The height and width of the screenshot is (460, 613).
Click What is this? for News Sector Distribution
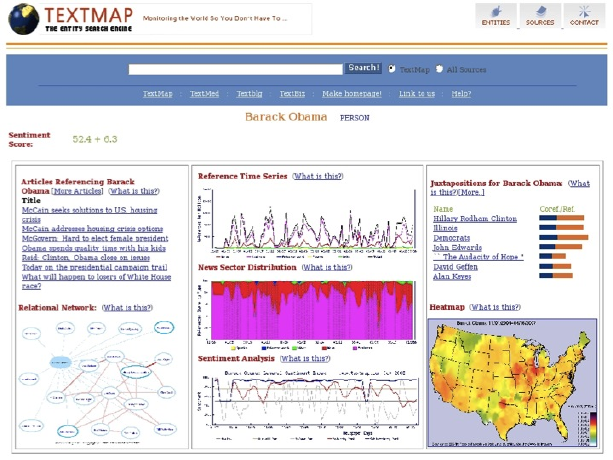click(x=327, y=267)
